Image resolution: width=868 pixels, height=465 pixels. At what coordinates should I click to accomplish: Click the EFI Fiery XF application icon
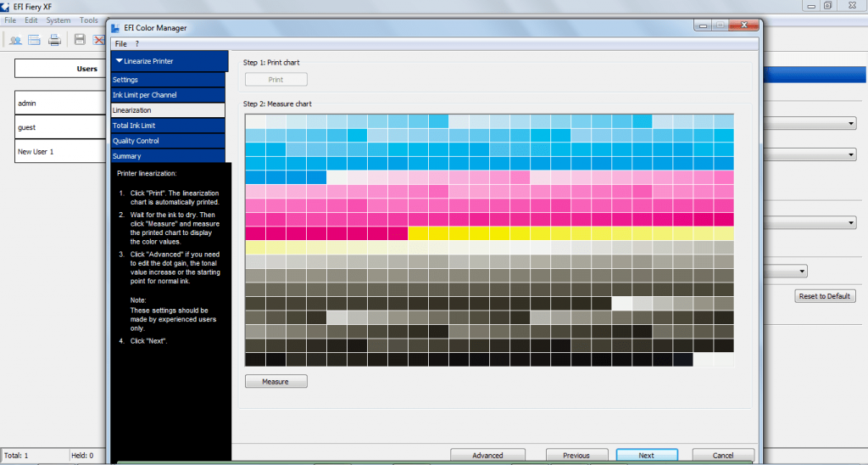coord(5,7)
